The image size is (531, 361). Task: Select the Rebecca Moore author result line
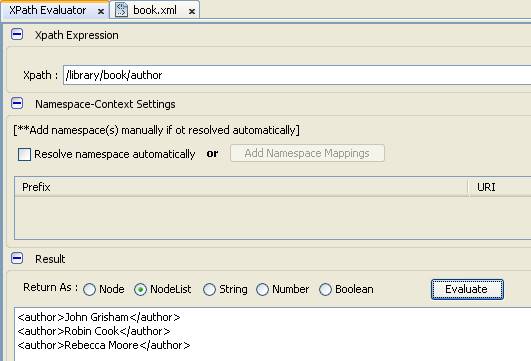point(104,345)
